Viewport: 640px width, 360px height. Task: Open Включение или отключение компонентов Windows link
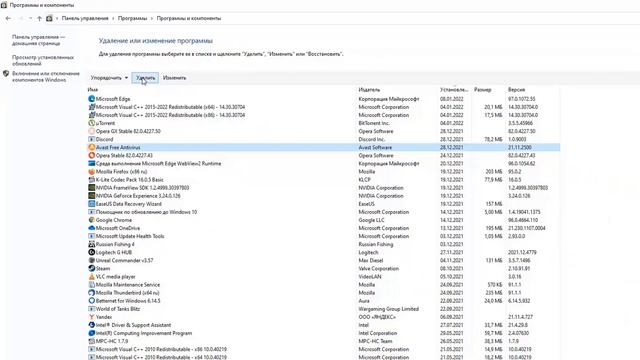46,77
